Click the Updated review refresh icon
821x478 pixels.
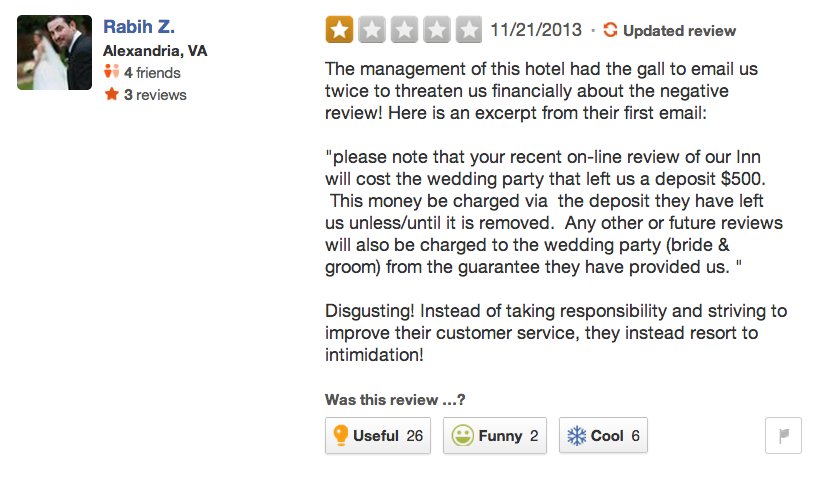(x=610, y=30)
